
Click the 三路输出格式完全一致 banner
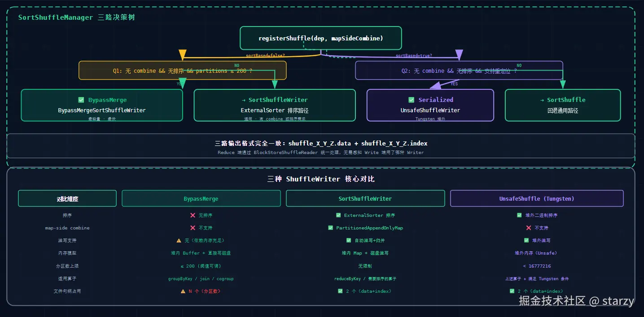[321, 146]
